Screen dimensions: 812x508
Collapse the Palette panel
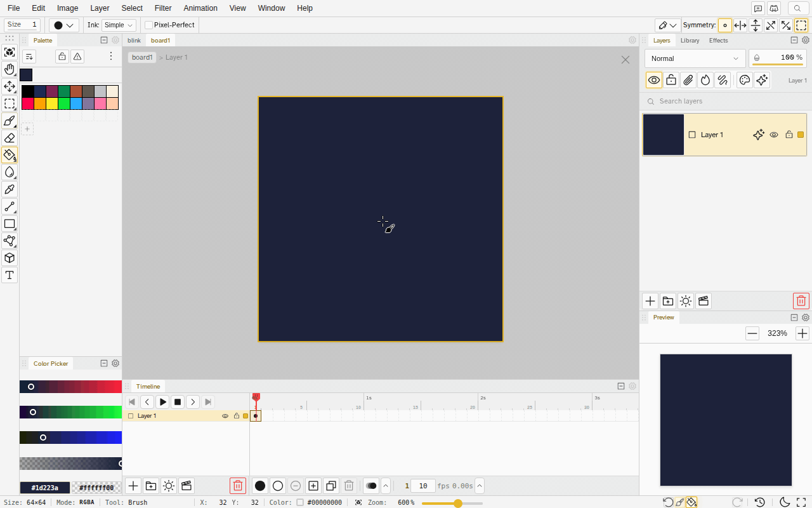104,40
